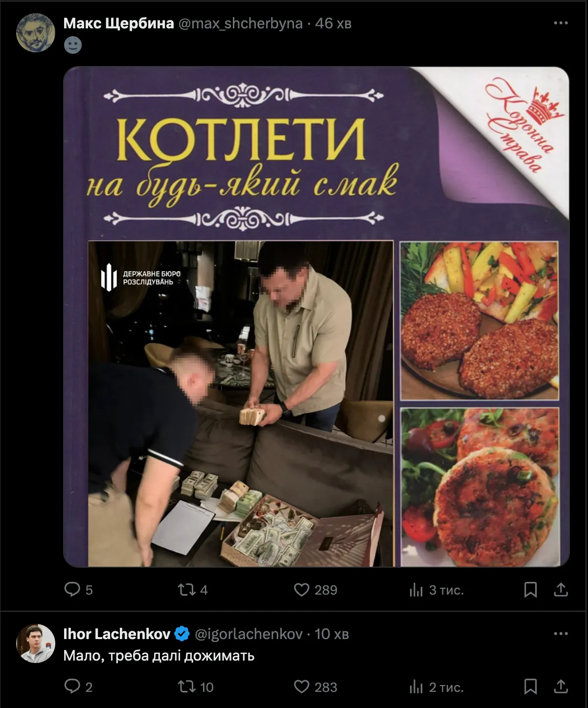Bookmark Макс Щербина's tweet

(x=530, y=590)
